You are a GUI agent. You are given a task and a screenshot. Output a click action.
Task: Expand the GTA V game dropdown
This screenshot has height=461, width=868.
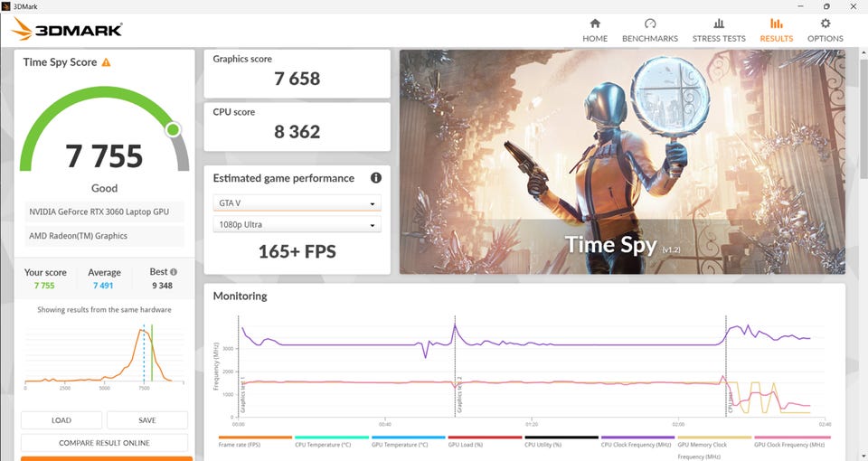click(x=297, y=203)
